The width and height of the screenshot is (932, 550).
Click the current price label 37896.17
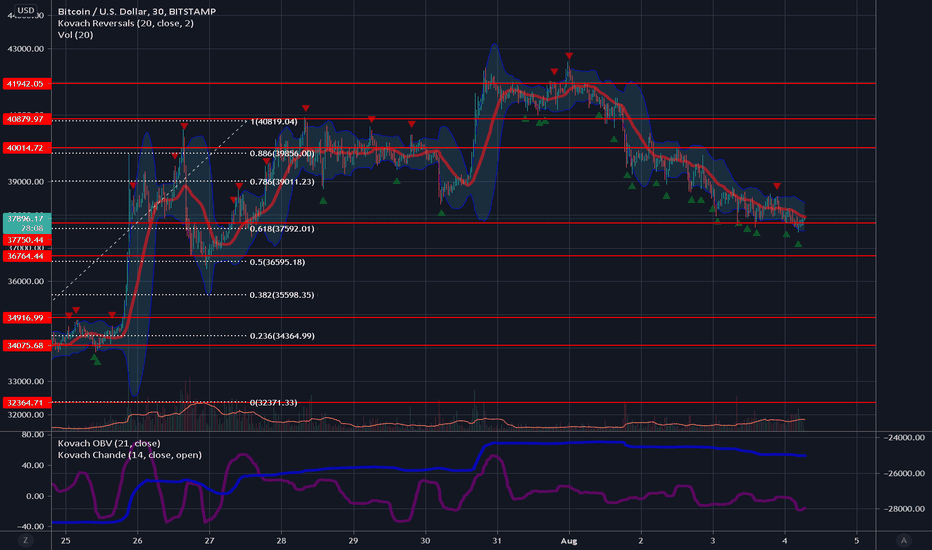pyautogui.click(x=27, y=218)
